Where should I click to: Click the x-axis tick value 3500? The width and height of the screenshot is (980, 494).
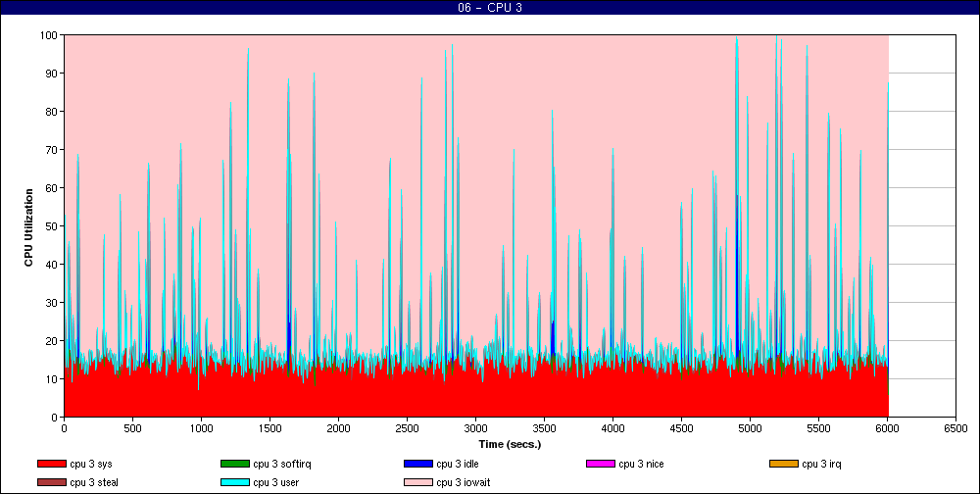coord(544,429)
